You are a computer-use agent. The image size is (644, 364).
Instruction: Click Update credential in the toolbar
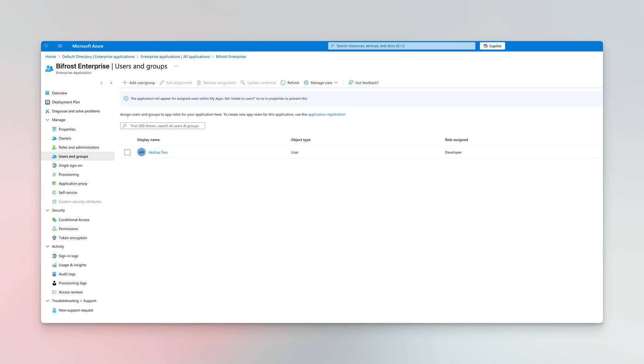[258, 83]
